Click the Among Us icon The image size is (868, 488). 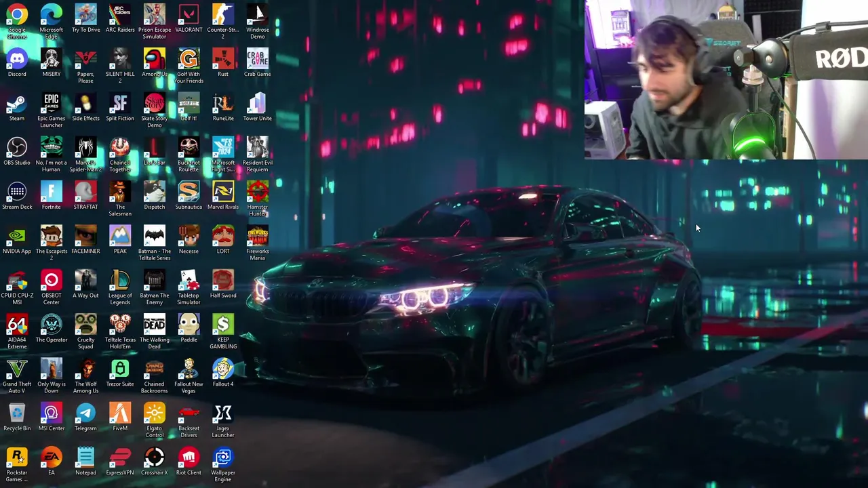click(x=155, y=58)
